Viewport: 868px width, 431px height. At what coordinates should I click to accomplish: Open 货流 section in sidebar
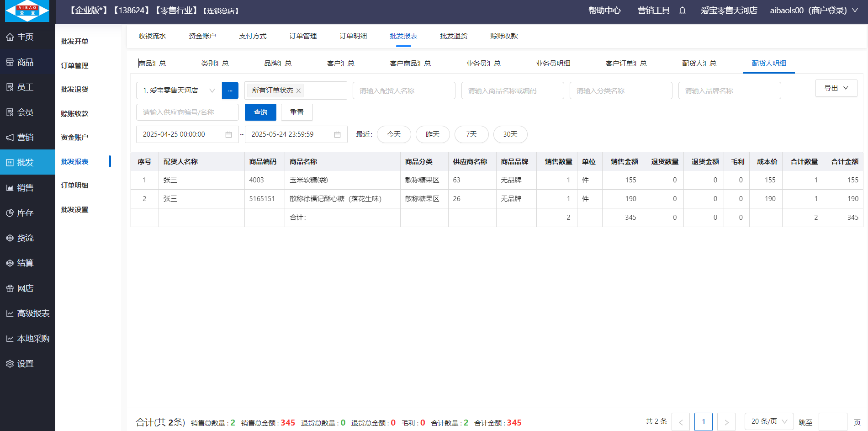tap(27, 238)
